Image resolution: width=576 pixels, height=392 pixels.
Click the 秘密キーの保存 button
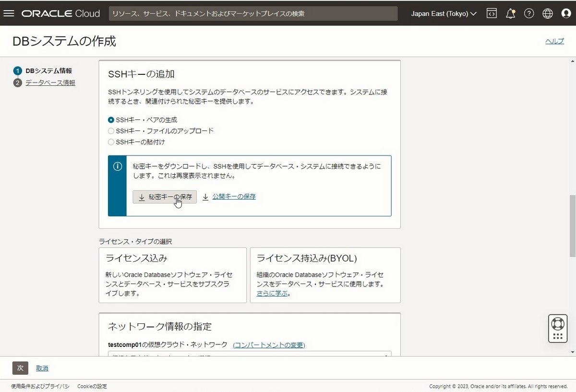[165, 197]
